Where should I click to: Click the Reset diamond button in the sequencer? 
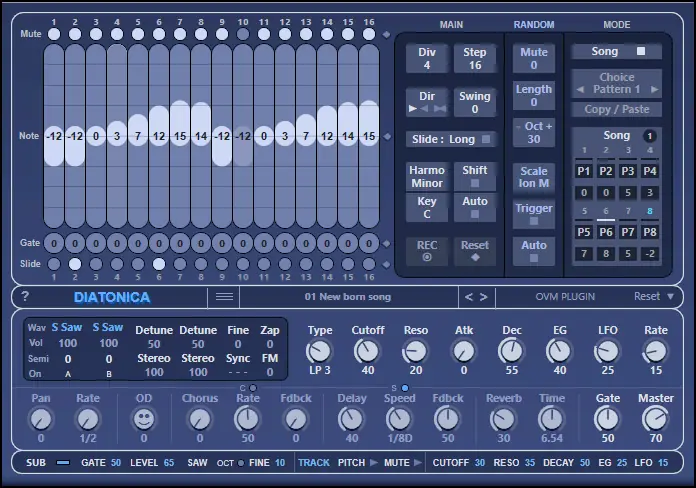pyautogui.click(x=474, y=251)
